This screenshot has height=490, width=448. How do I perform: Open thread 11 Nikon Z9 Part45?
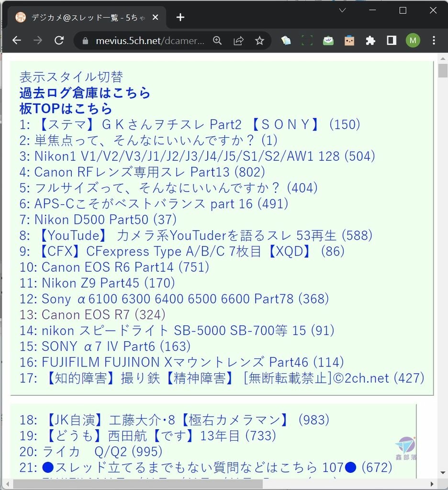pyautogui.click(x=97, y=283)
